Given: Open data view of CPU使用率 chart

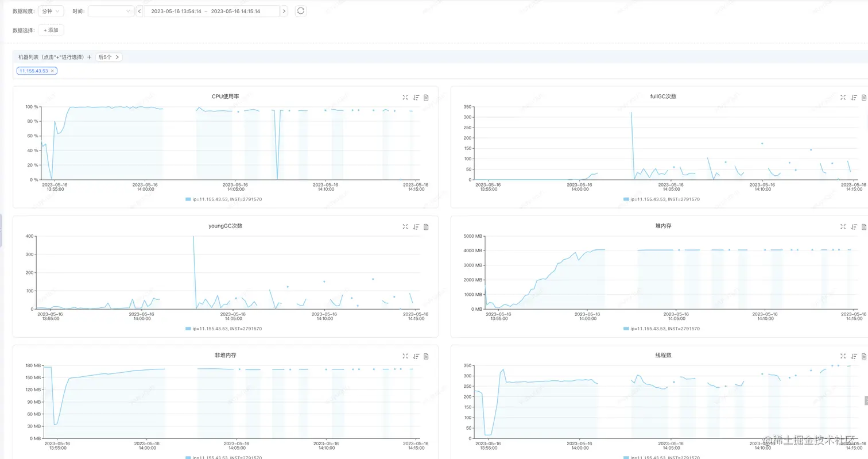Looking at the screenshot, I should coord(426,98).
